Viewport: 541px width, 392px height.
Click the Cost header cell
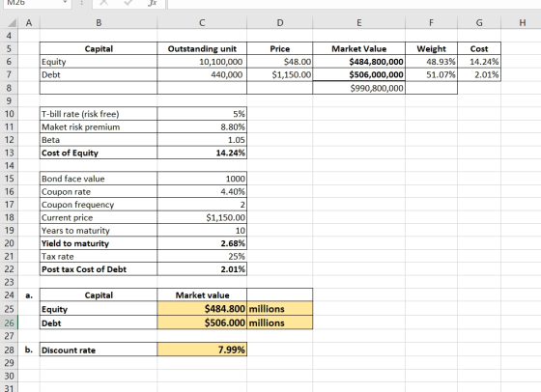(x=479, y=49)
